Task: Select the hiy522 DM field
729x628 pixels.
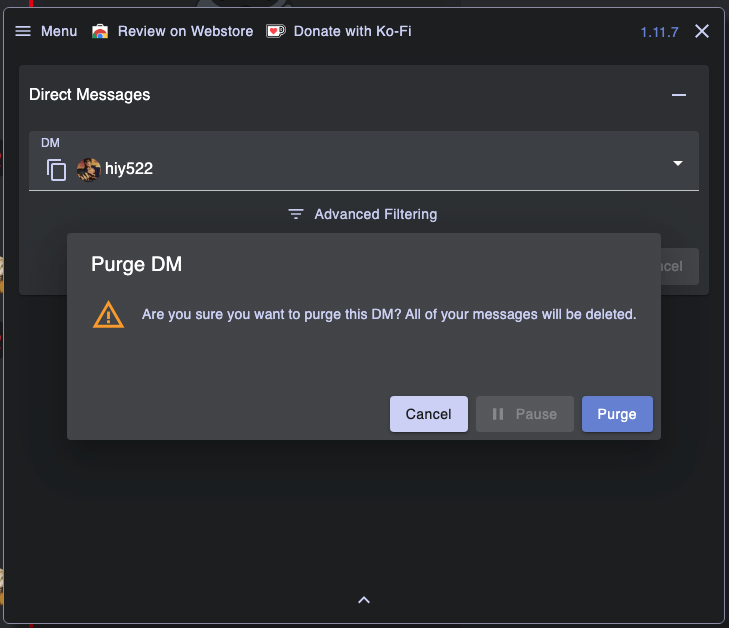Action: pyautogui.click(x=364, y=161)
